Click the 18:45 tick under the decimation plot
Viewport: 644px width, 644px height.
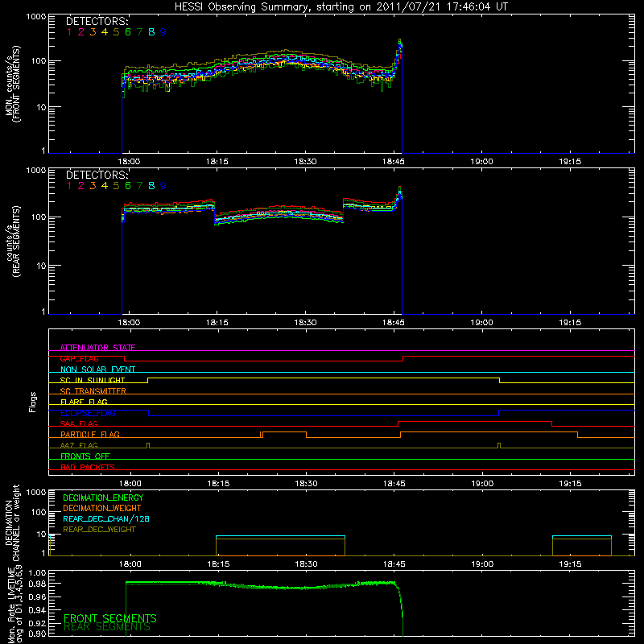394,564
